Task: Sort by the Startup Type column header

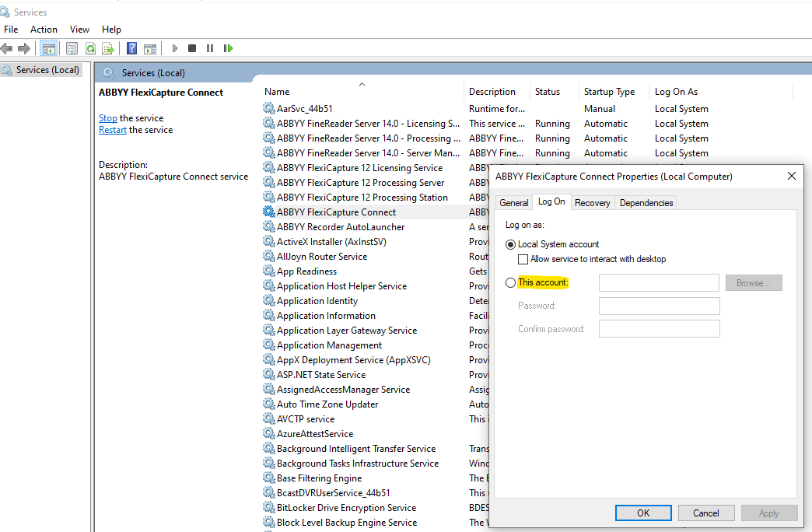Action: point(614,92)
